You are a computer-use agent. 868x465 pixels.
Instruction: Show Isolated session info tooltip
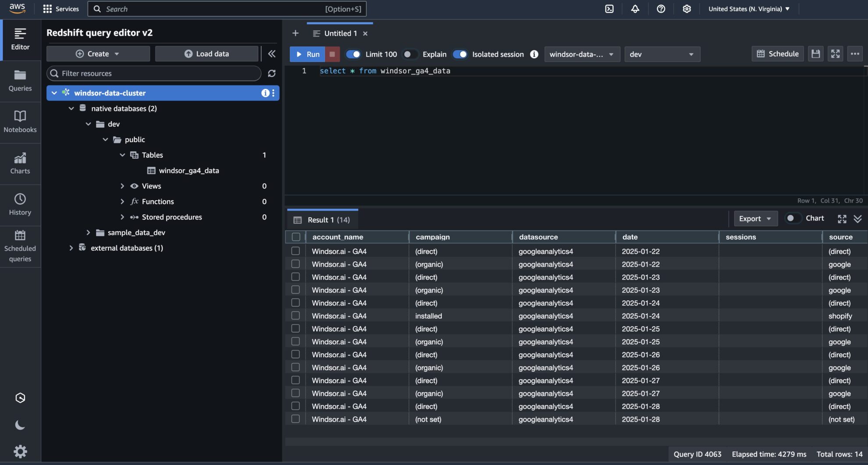pyautogui.click(x=534, y=54)
